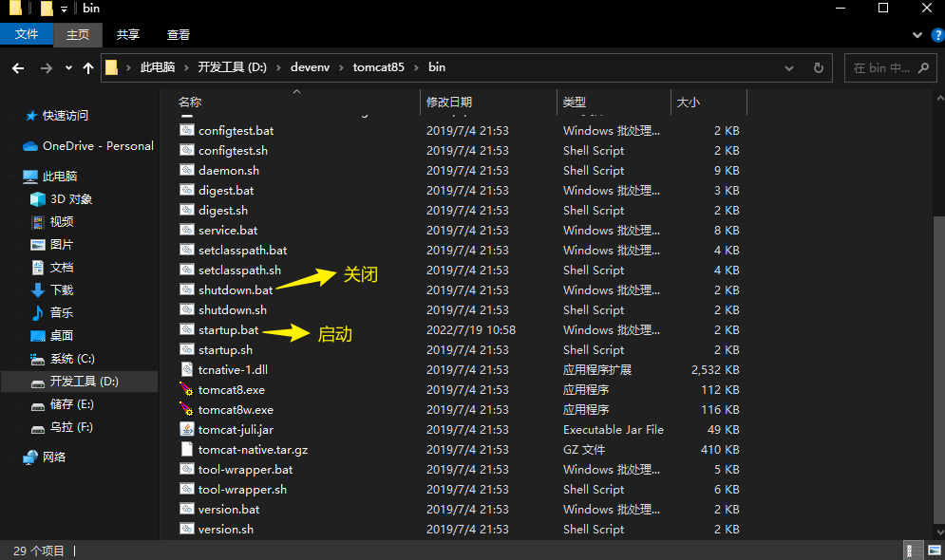Screen dimensions: 945x560
Task: Navigate to 开发工具 (D:) in address bar
Action: [232, 67]
